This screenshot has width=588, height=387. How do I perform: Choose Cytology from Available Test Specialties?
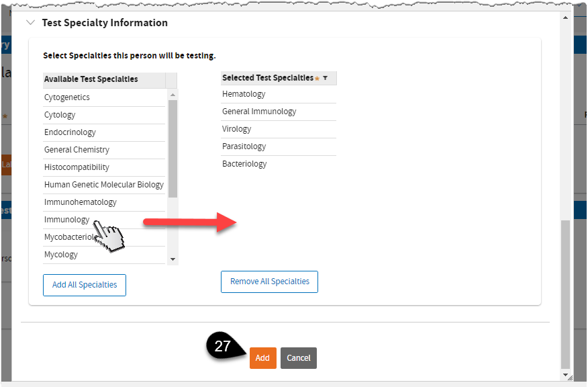pyautogui.click(x=60, y=115)
